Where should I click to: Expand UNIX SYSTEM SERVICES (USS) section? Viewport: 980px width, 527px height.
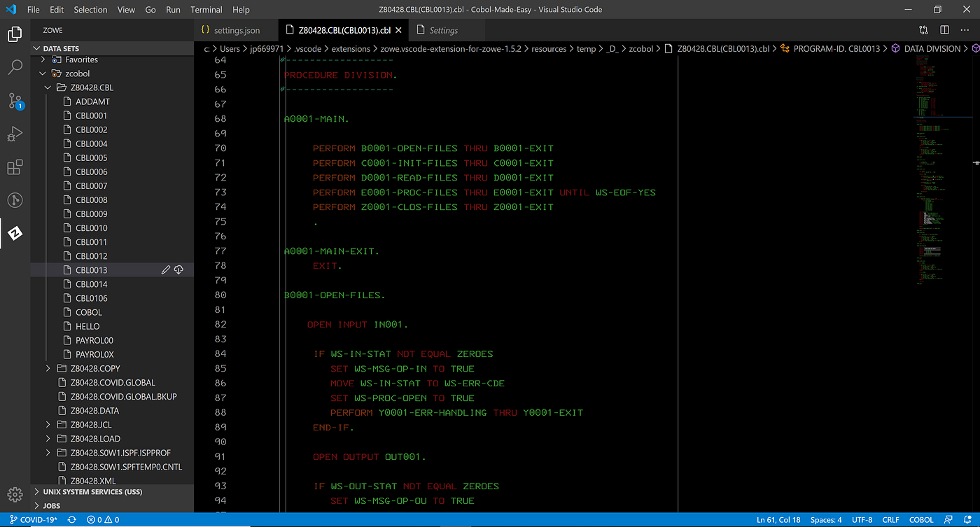112,492
